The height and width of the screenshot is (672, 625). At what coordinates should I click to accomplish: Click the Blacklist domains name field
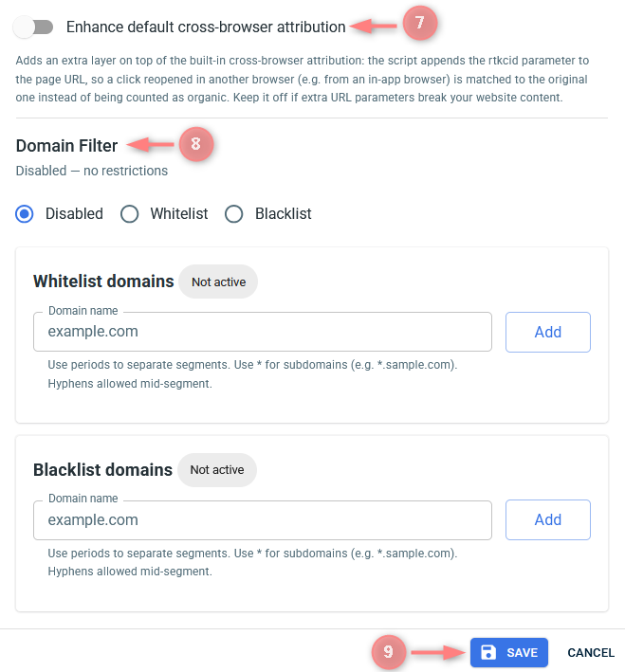point(263,519)
